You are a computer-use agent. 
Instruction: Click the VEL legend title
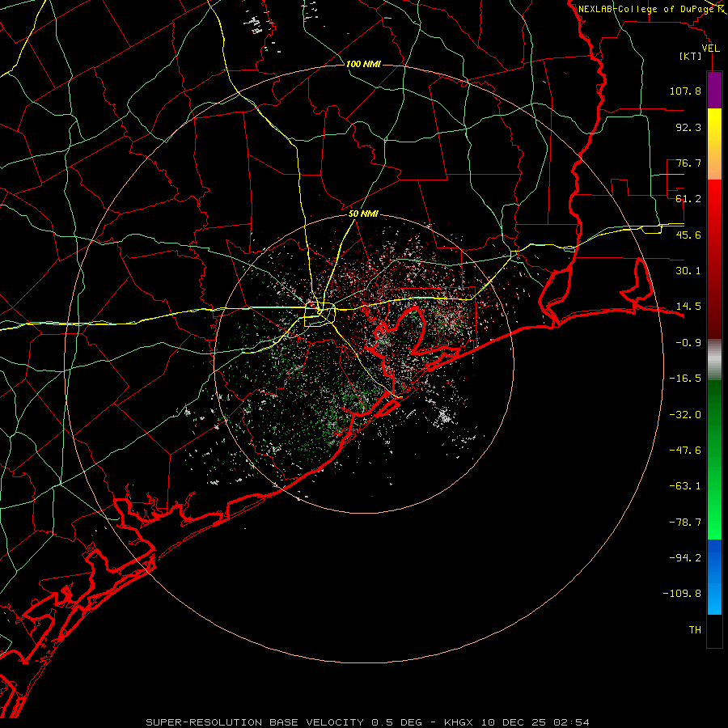point(710,49)
